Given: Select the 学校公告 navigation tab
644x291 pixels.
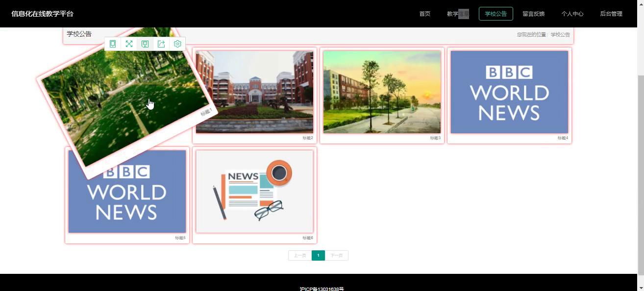Looking at the screenshot, I should (495, 14).
